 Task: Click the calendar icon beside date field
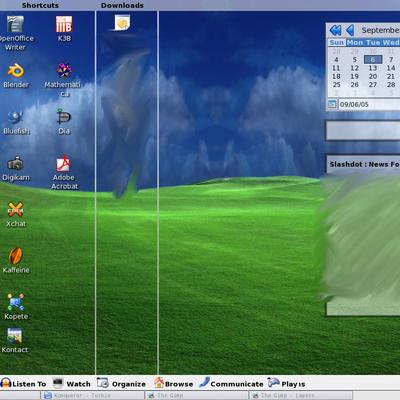tap(332, 104)
